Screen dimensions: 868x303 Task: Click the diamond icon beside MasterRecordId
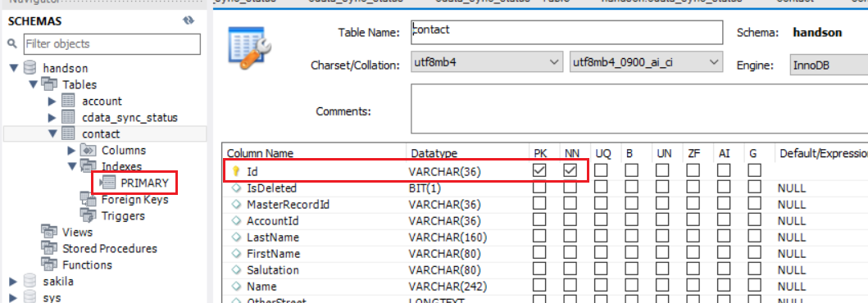tap(235, 205)
